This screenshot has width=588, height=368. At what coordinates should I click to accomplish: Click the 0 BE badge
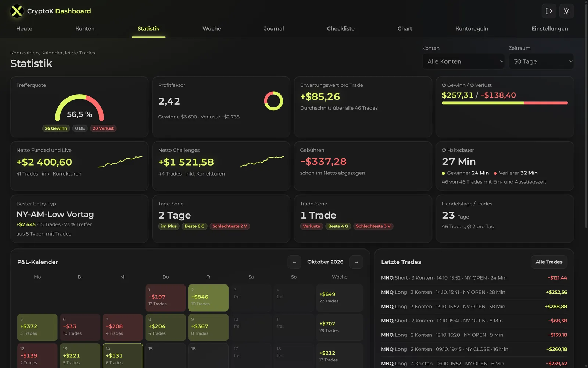pyautogui.click(x=80, y=128)
